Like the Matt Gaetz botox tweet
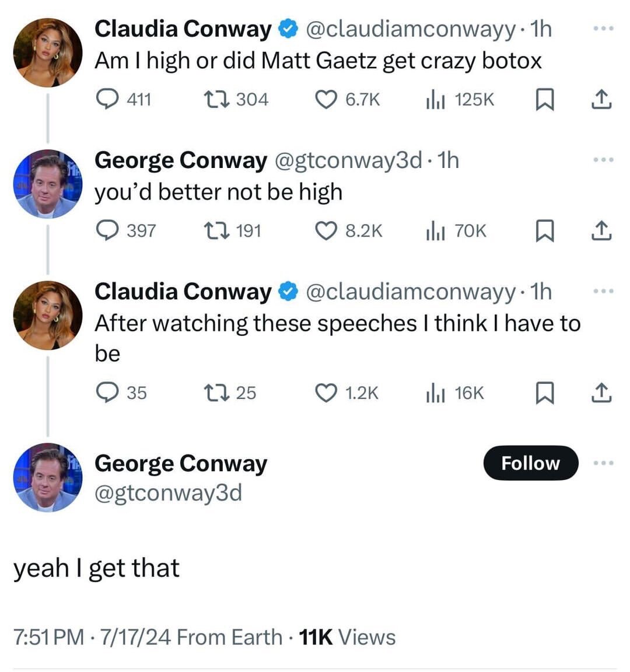This screenshot has width=630, height=672. (325, 100)
